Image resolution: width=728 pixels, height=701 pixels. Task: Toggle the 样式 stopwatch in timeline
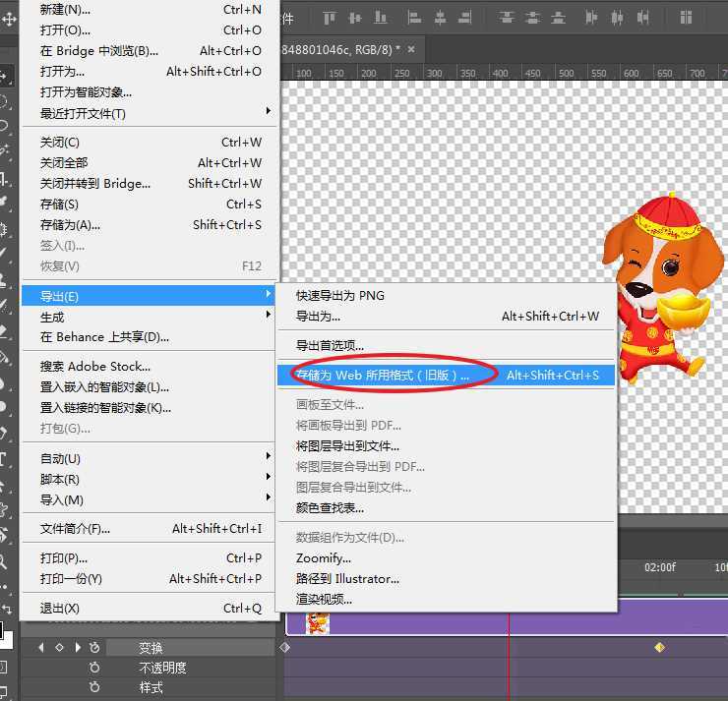tap(94, 686)
